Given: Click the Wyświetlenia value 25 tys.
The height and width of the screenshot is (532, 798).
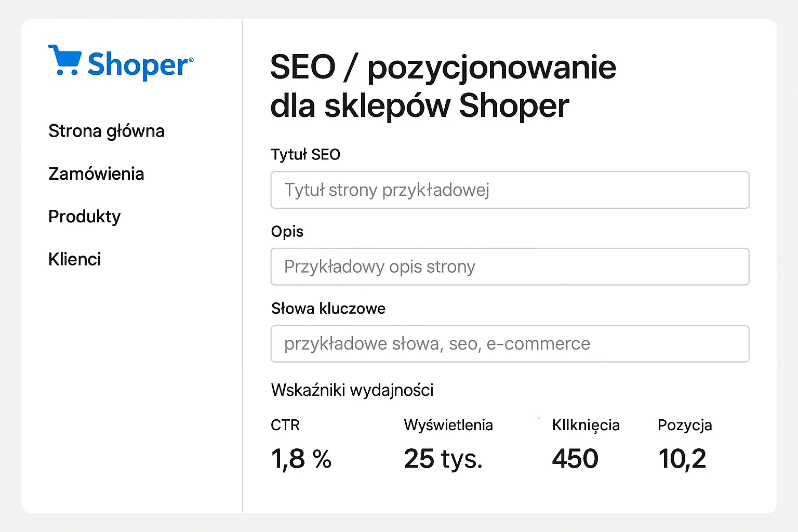Looking at the screenshot, I should point(443,458).
